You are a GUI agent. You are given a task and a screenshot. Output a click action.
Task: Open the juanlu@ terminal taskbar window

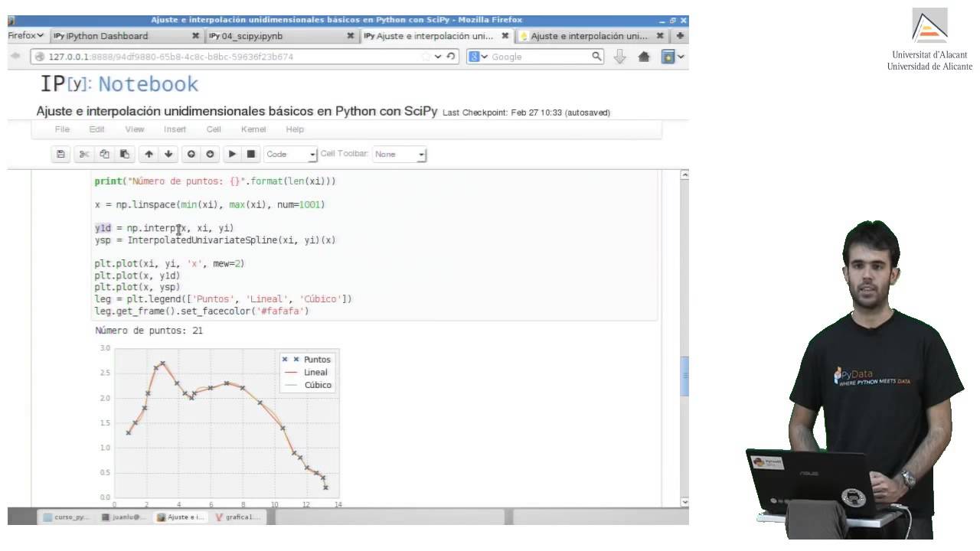(125, 517)
